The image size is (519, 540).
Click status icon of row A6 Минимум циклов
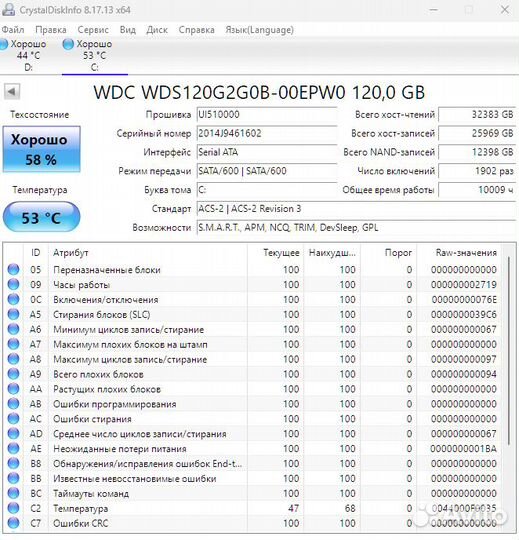pyautogui.click(x=13, y=329)
